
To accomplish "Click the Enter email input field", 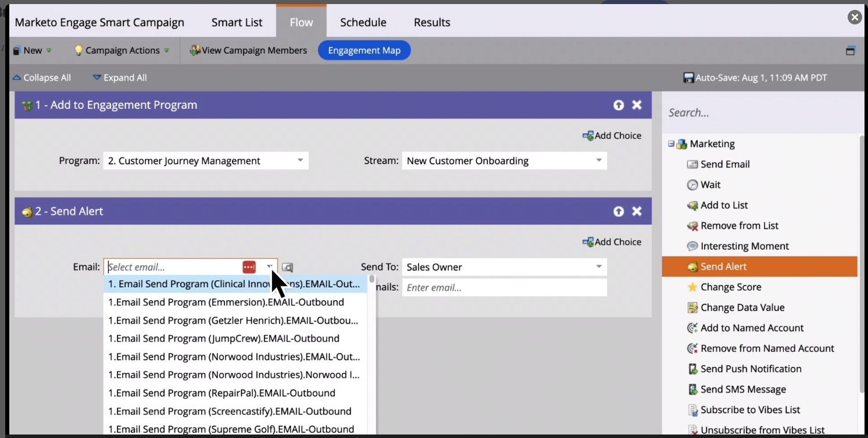I will click(504, 288).
